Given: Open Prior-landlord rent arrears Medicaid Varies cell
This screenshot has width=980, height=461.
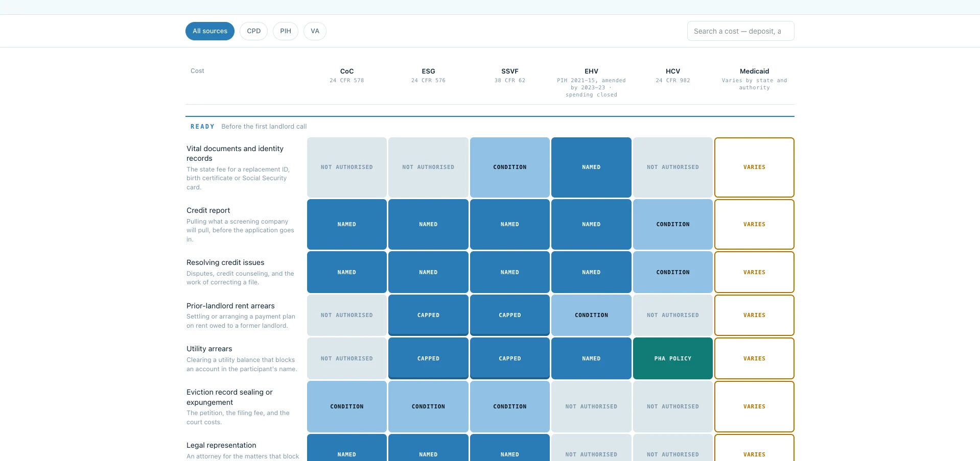Looking at the screenshot, I should coord(754,315).
